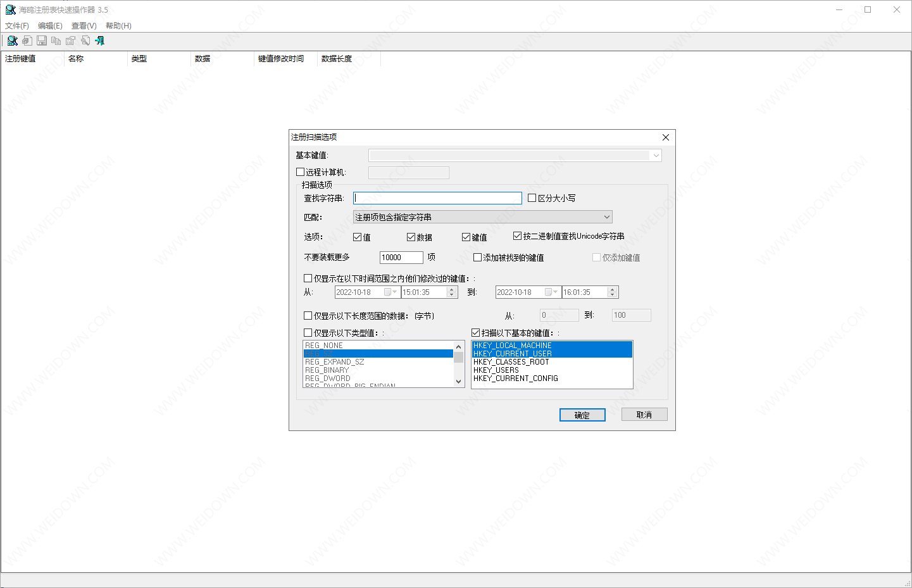The height and width of the screenshot is (588, 912).
Task: Sort by 类型 column header
Action: 159,58
